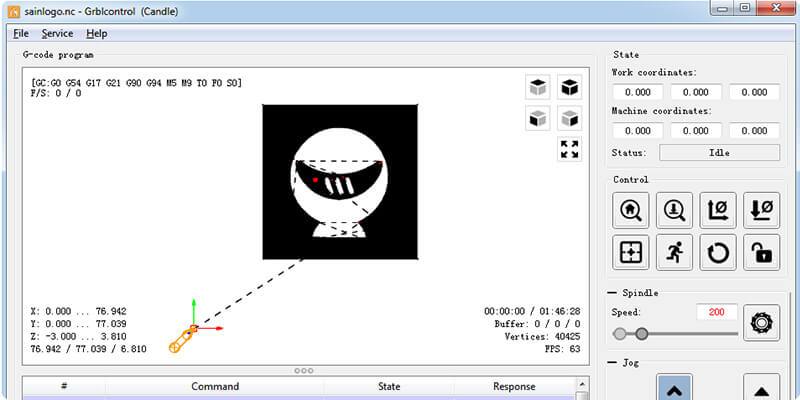This screenshot has height=400, width=800.
Task: Switch visualizer to left view cube
Action: coord(569,119)
